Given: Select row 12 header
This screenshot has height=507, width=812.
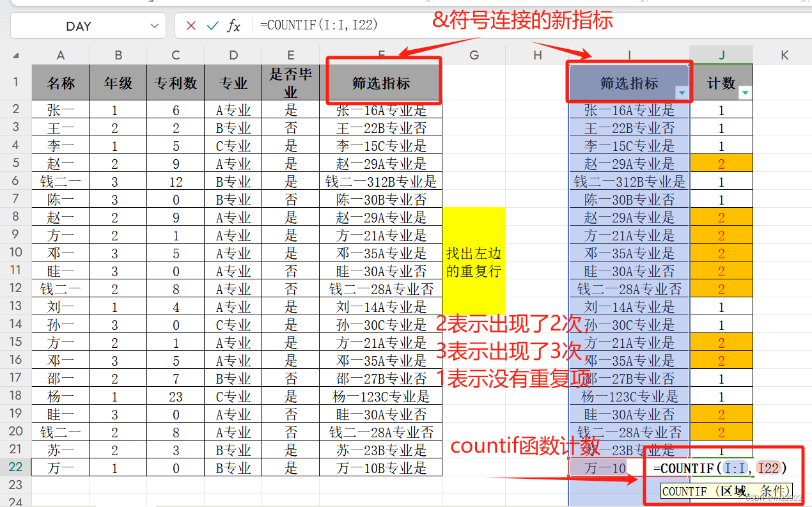Looking at the screenshot, I should [x=16, y=288].
